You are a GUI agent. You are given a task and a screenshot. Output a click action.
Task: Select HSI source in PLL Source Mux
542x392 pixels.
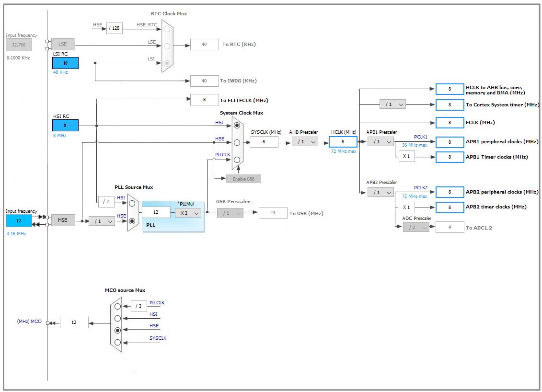click(132, 204)
